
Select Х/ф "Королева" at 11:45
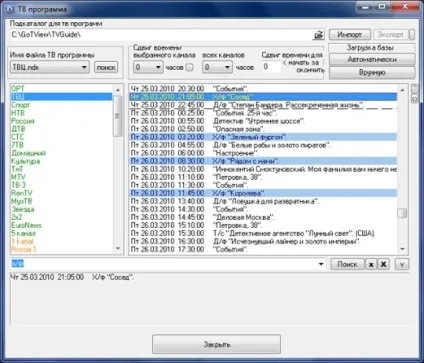point(263,193)
